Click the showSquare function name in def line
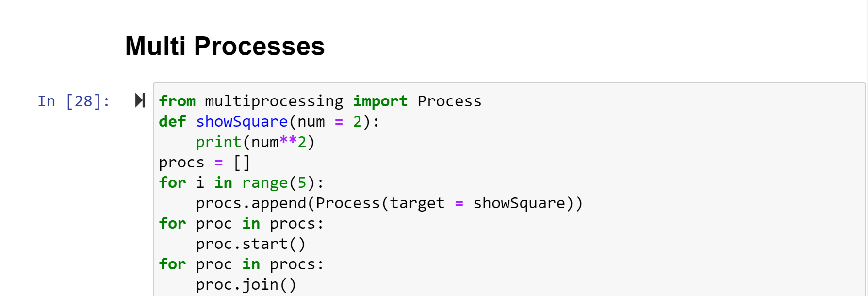Screen dimensions: 868x296 (x=242, y=121)
